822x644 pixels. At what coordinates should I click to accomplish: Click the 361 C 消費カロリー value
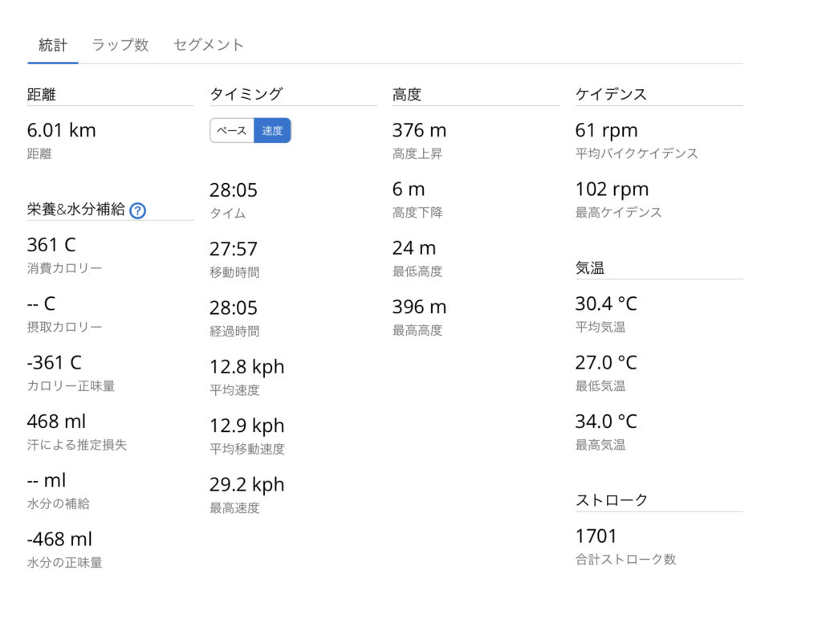click(51, 245)
